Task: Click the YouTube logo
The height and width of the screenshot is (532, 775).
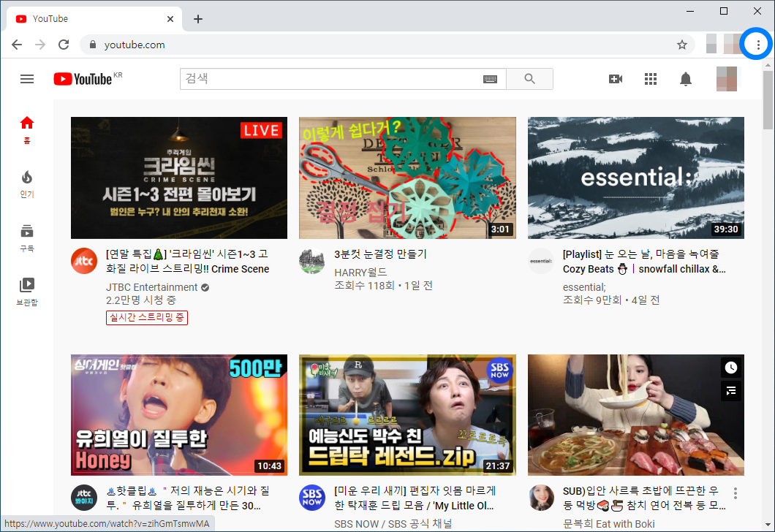Action: (x=83, y=79)
